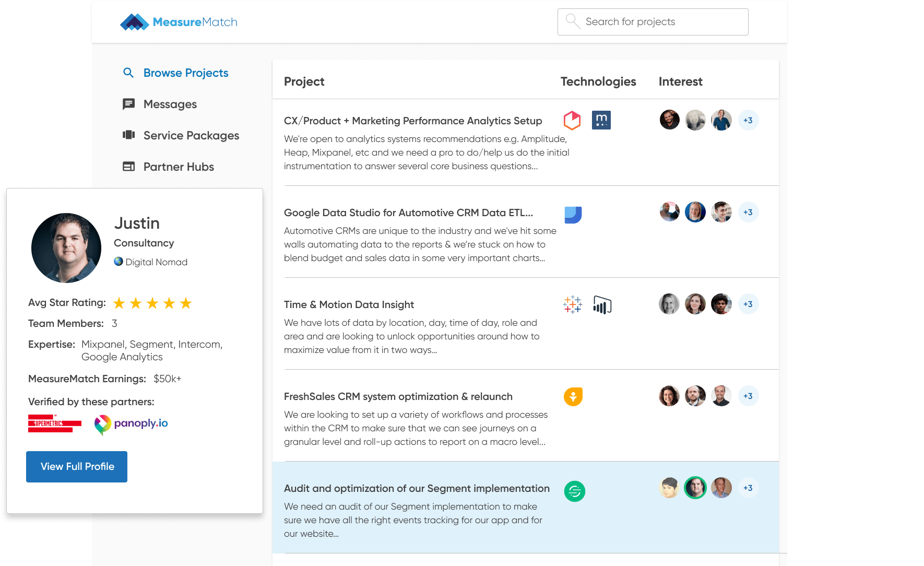Click the Google Data Studio technology icon
Screen dimensions: 924x566
(x=573, y=215)
